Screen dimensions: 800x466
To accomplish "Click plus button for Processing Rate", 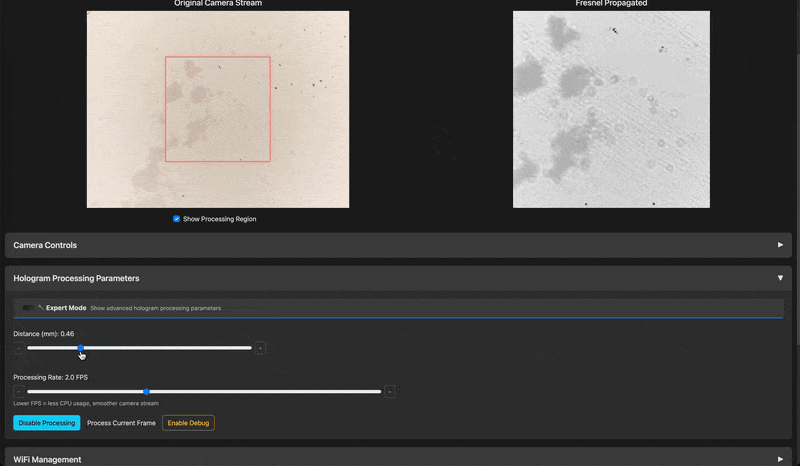I will (390, 392).
